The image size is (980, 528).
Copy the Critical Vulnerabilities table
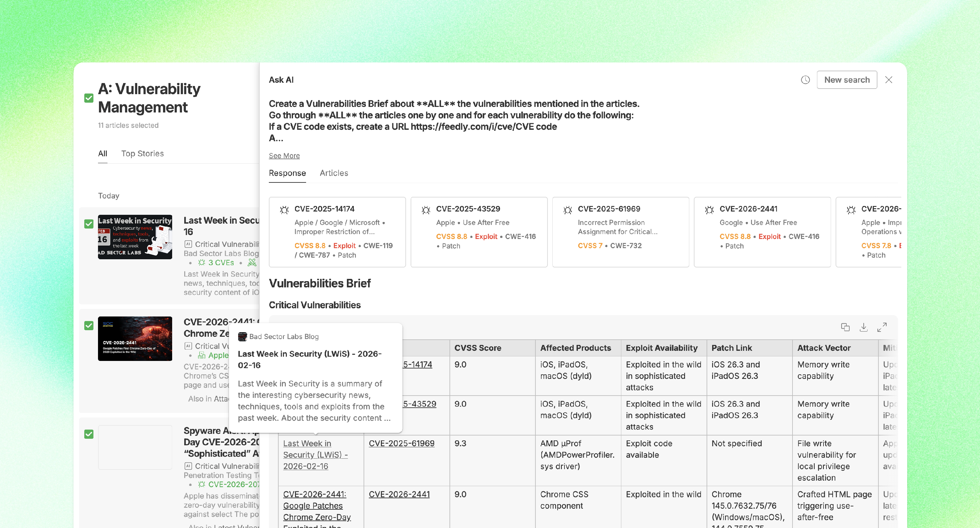coord(845,327)
